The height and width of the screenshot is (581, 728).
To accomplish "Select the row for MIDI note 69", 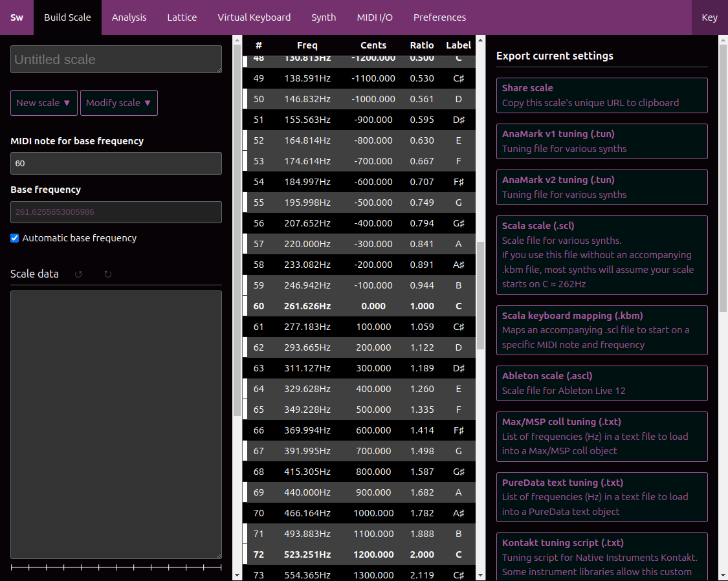I will (359, 492).
